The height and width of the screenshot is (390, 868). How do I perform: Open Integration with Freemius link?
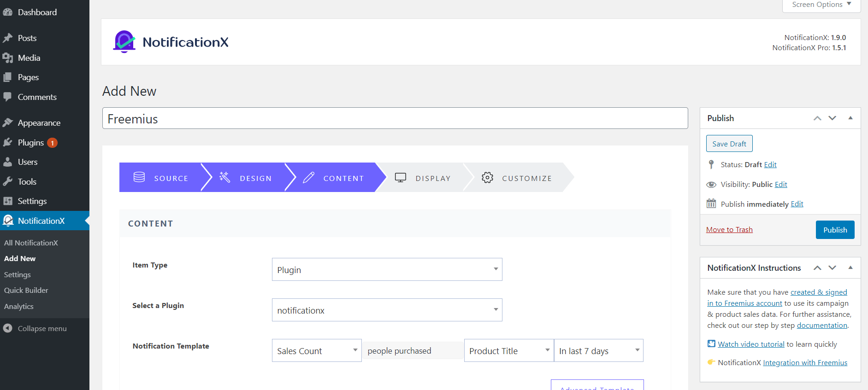805,362
